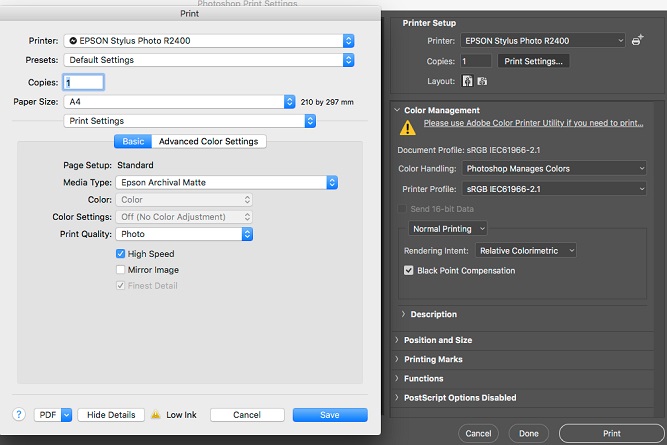Click the add printer icon beside the printer dropdown
The image size is (667, 445).
click(x=637, y=40)
